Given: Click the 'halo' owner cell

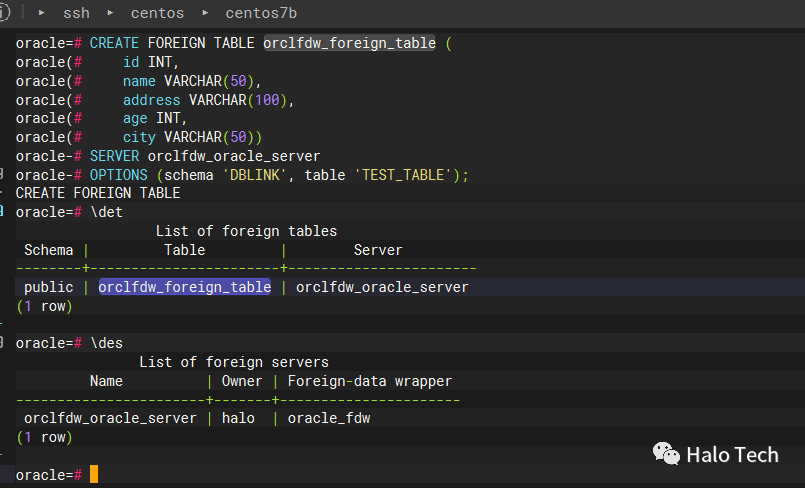Looking at the screenshot, I should 238,418.
